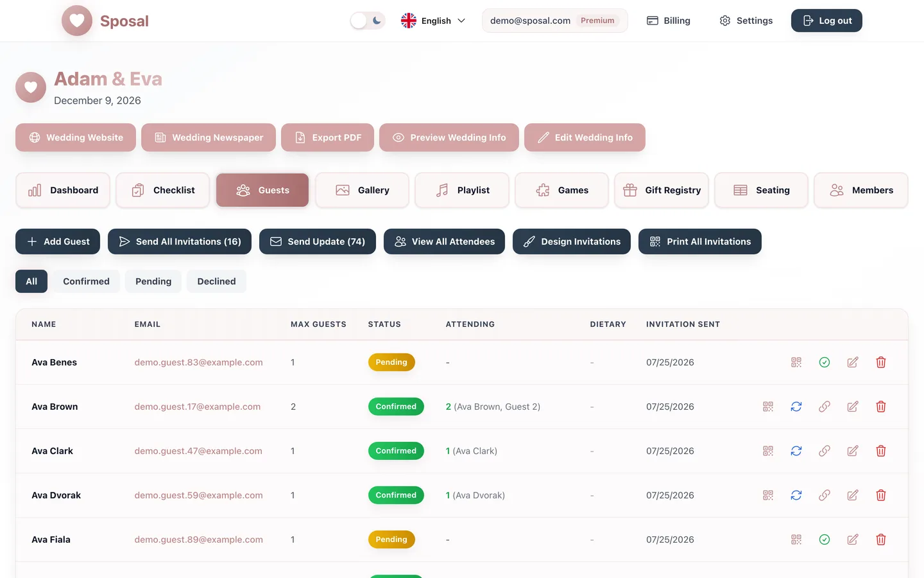This screenshot has width=924, height=578.
Task: Edit Ava Dvorak's guest details icon
Action: pos(853,495)
